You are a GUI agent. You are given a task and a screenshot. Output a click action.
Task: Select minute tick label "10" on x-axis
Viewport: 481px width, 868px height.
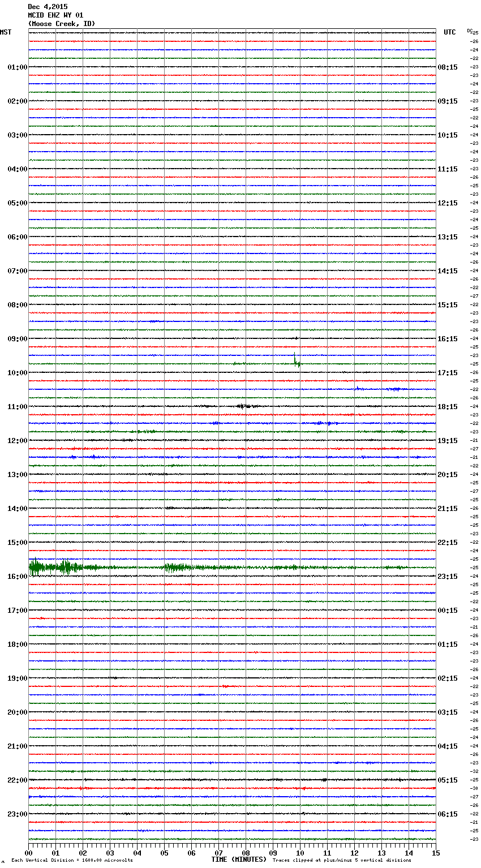(x=300, y=853)
